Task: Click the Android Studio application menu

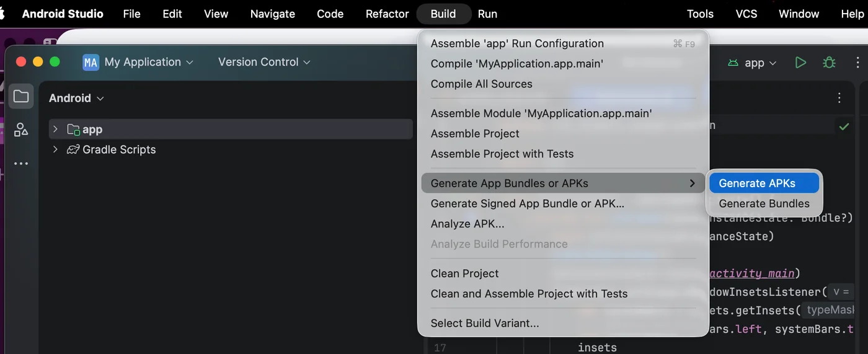Action: [63, 14]
